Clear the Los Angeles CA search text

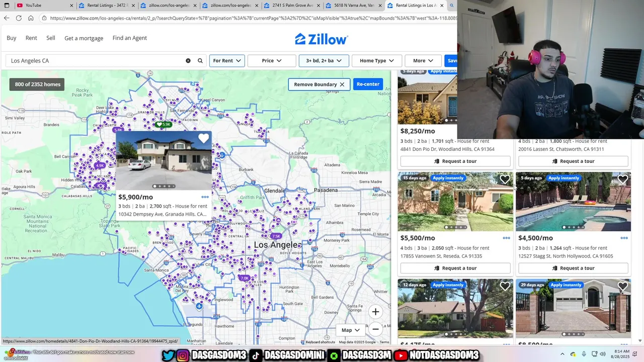pyautogui.click(x=188, y=61)
